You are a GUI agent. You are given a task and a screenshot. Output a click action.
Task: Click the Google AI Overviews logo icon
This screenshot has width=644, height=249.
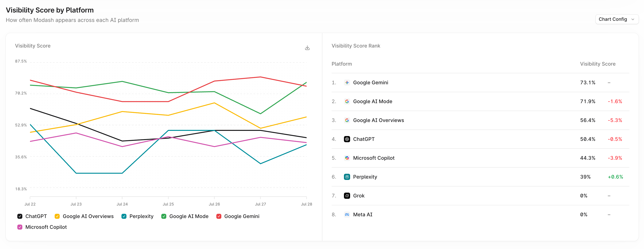(347, 120)
